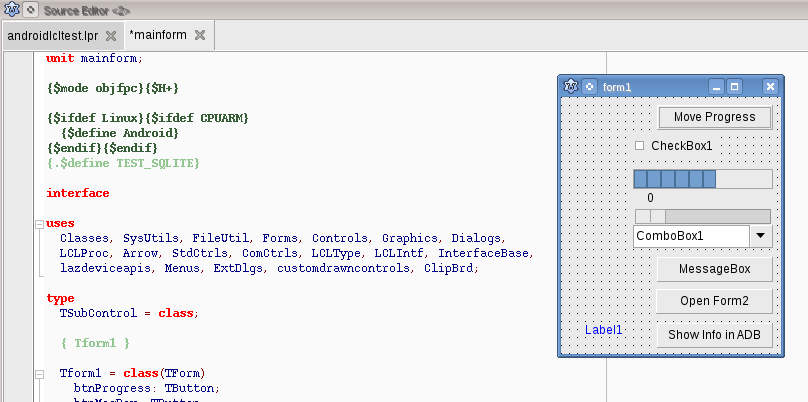Click the trackbar slider thumb under the progress bar

pyautogui.click(x=657, y=216)
